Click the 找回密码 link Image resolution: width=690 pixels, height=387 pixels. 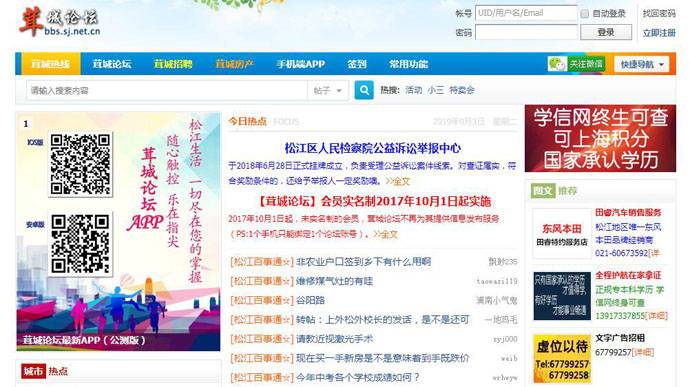tap(659, 14)
